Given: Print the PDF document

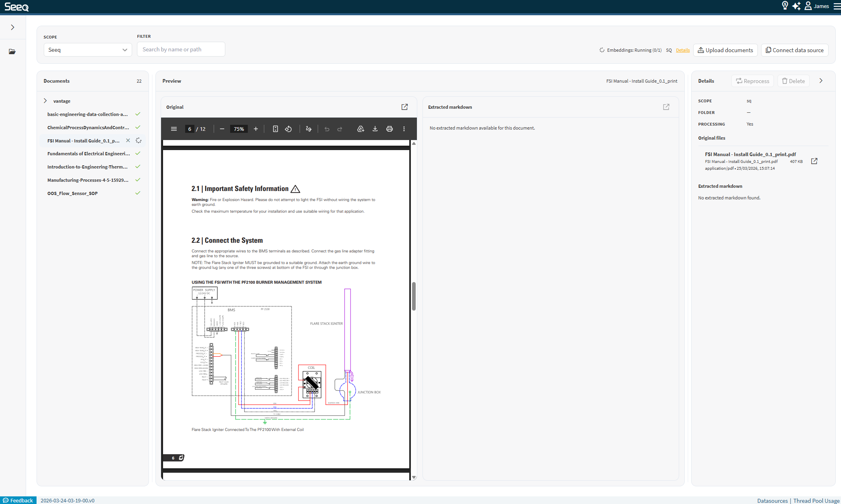Looking at the screenshot, I should click(390, 129).
